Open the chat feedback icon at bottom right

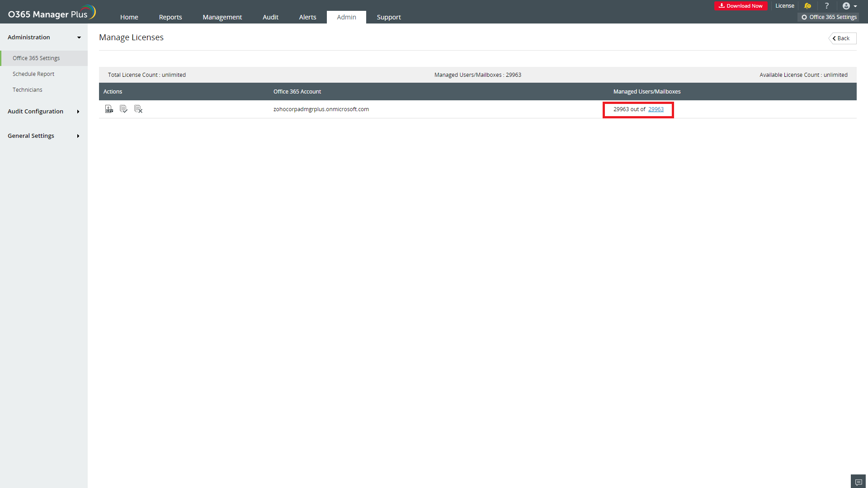(x=858, y=482)
